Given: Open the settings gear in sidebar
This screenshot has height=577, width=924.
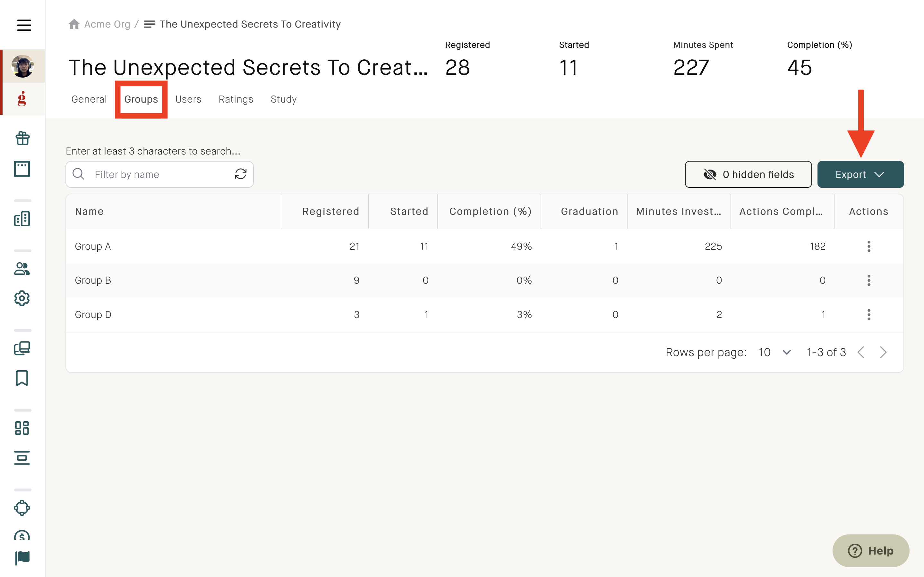Looking at the screenshot, I should coord(22,298).
